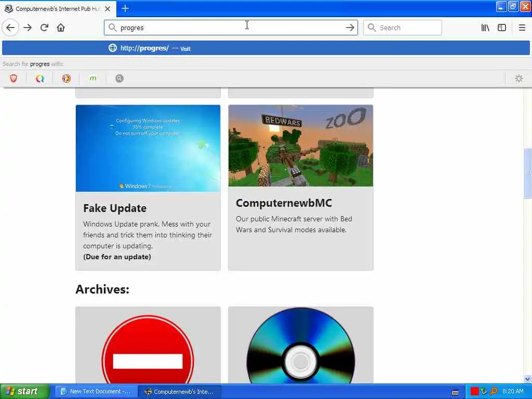Image resolution: width=532 pixels, height=399 pixels.
Task: Click the red square tray icon
Action: (x=475, y=391)
